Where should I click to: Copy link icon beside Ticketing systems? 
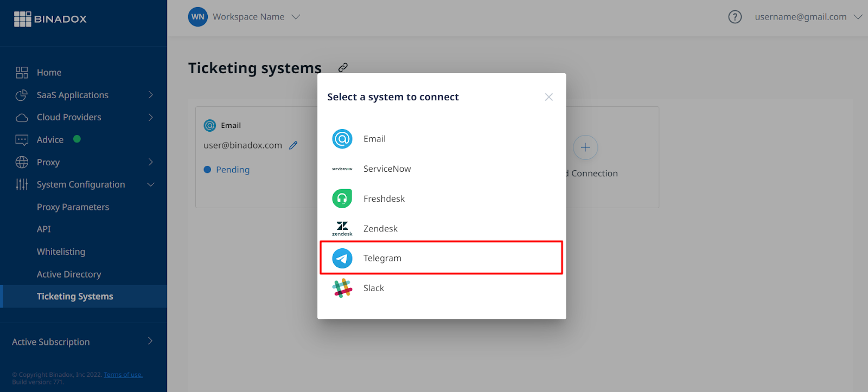343,67
